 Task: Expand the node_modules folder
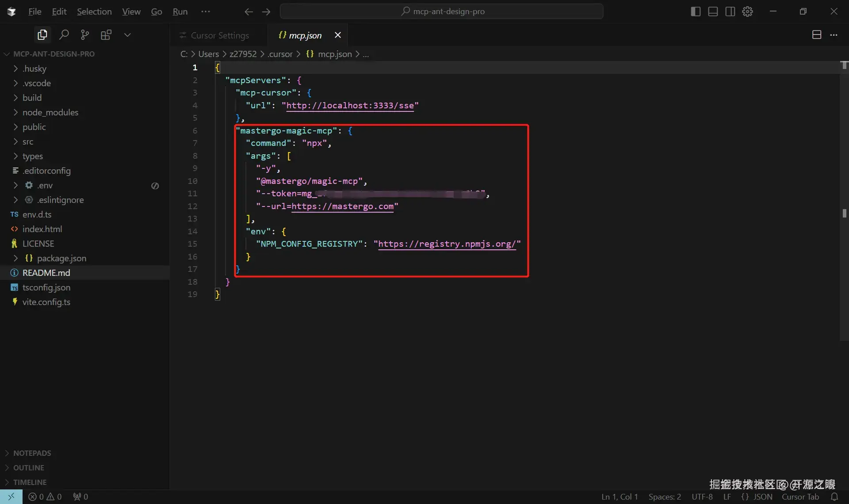click(51, 112)
